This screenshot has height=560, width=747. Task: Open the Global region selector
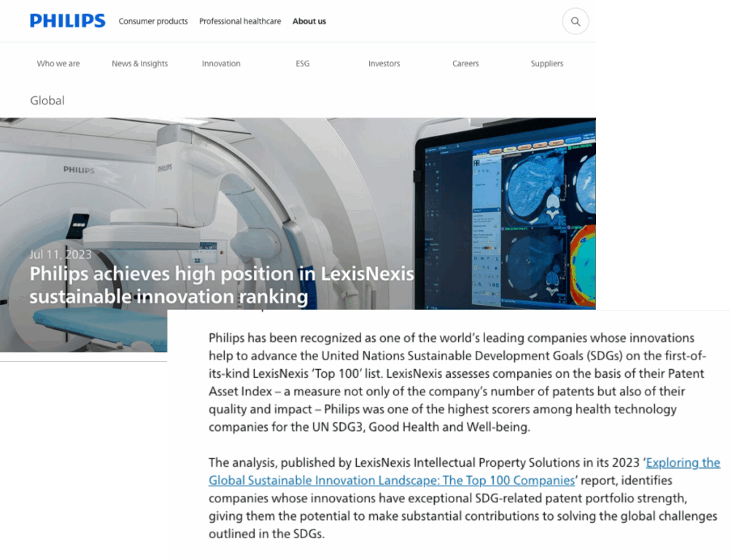pyautogui.click(x=47, y=100)
